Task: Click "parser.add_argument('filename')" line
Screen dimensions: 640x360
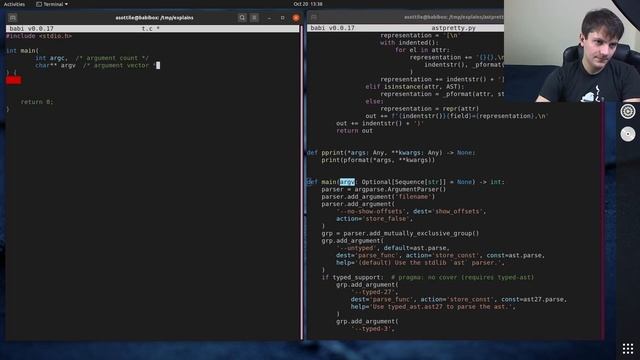Action: click(x=378, y=197)
